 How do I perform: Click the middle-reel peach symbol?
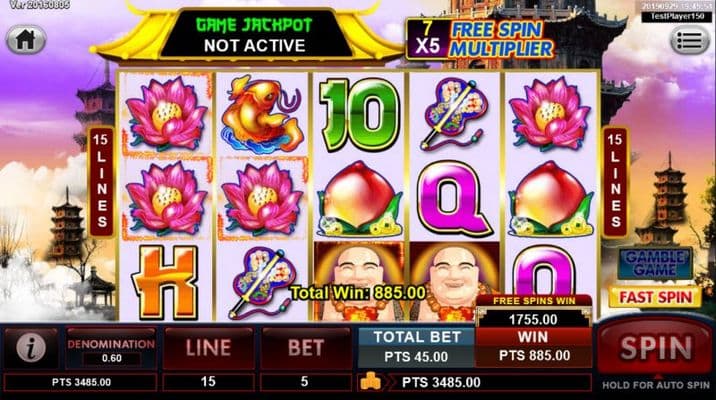[x=359, y=198]
